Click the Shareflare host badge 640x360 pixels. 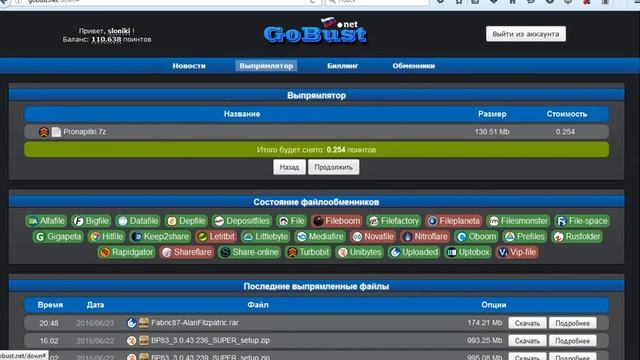point(187,252)
